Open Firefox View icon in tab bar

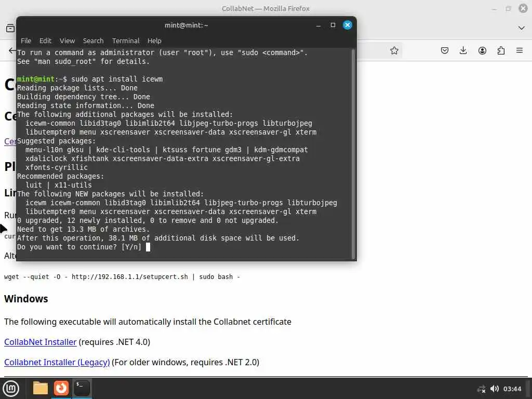[x=10, y=28]
